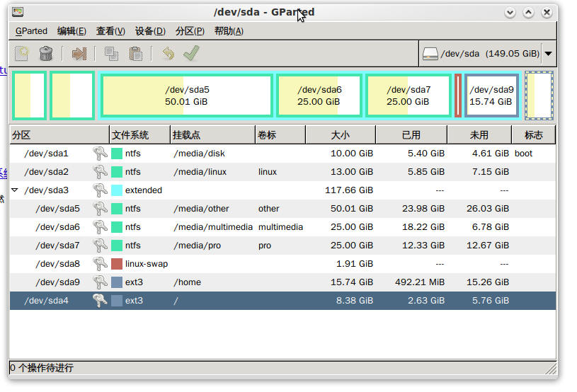Sort by the 文件系统 column header
Screen dimensions: 577x392
(x=140, y=135)
